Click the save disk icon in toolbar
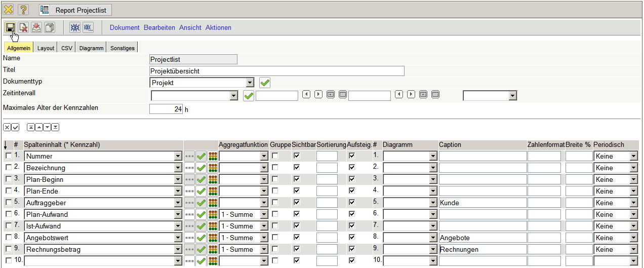The width and height of the screenshot is (644, 268). 10,27
